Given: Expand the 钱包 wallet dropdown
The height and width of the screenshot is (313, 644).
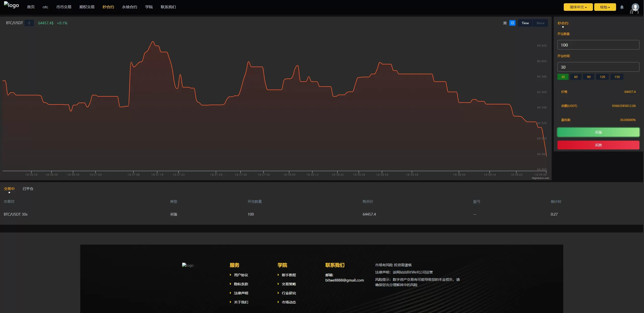Looking at the screenshot, I should click(x=605, y=7).
